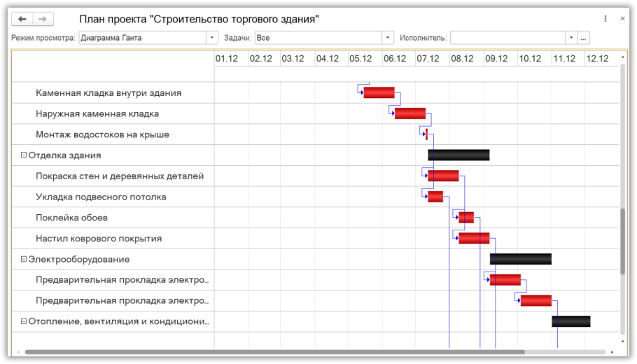Select task Поклейка обоев

[x=71, y=218]
